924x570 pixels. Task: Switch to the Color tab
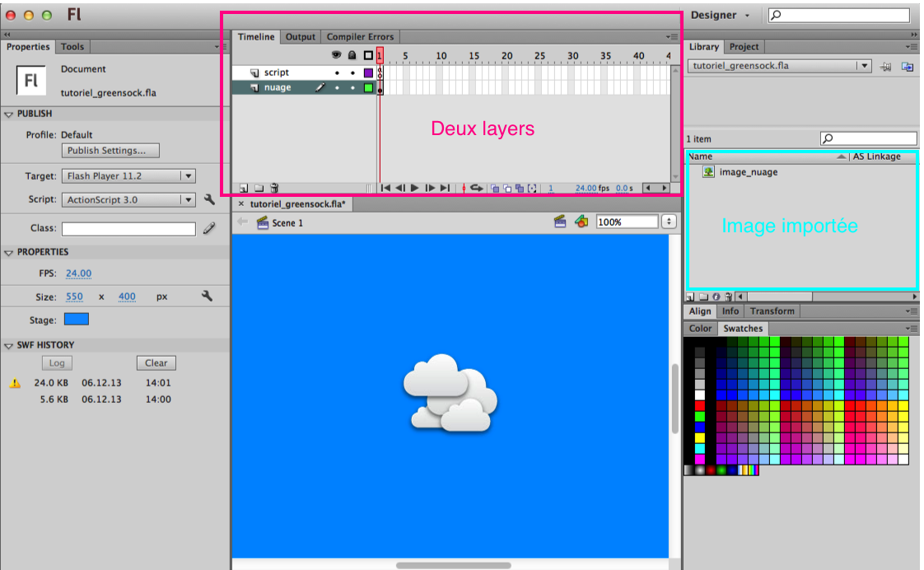(x=701, y=329)
